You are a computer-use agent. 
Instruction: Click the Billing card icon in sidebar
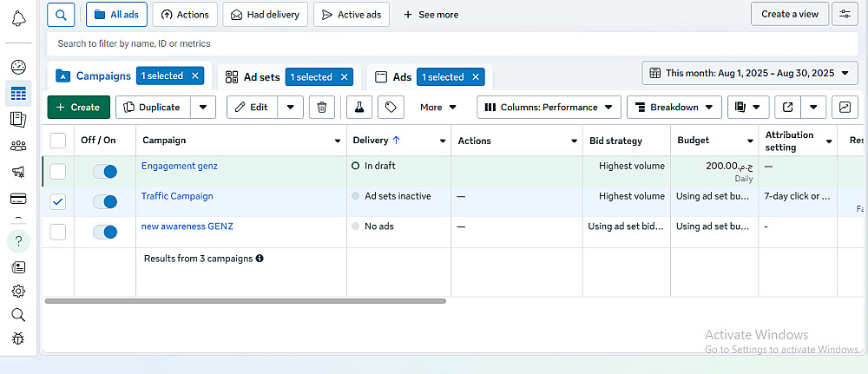[18, 199]
